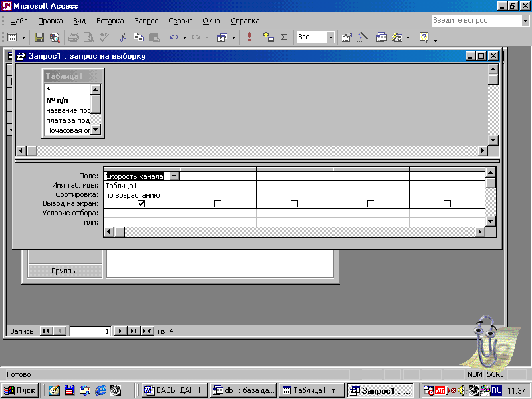Click the Show Table toolbar icon
This screenshot has height=399, width=532.
point(269,37)
